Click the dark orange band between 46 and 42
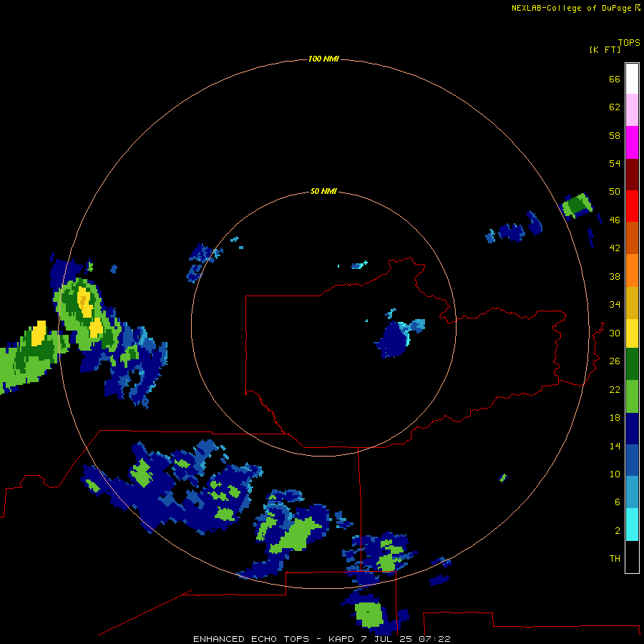This screenshot has height=644, width=644. point(632,238)
